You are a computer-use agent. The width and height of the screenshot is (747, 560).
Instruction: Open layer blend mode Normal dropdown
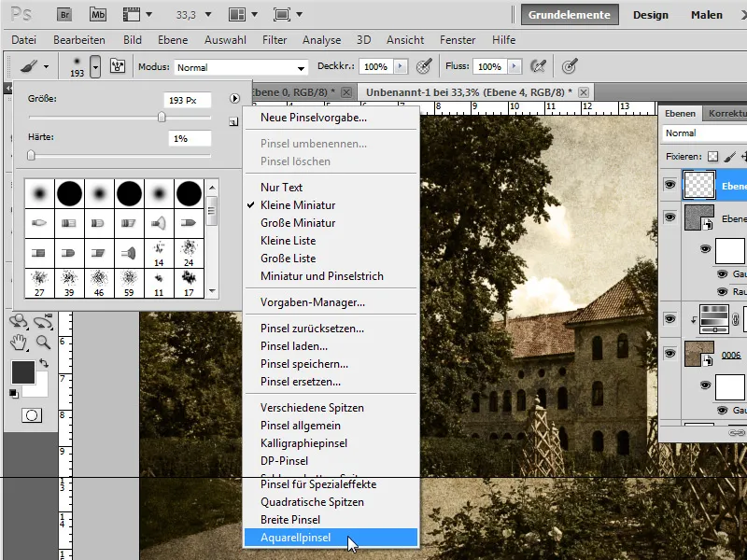click(x=705, y=133)
